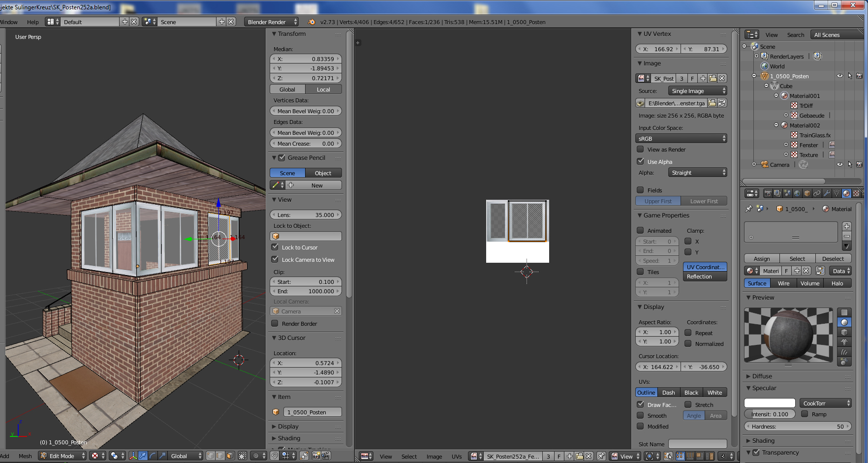
Task: Hide 1_0500_Posten using its eye icon
Action: tap(840, 76)
